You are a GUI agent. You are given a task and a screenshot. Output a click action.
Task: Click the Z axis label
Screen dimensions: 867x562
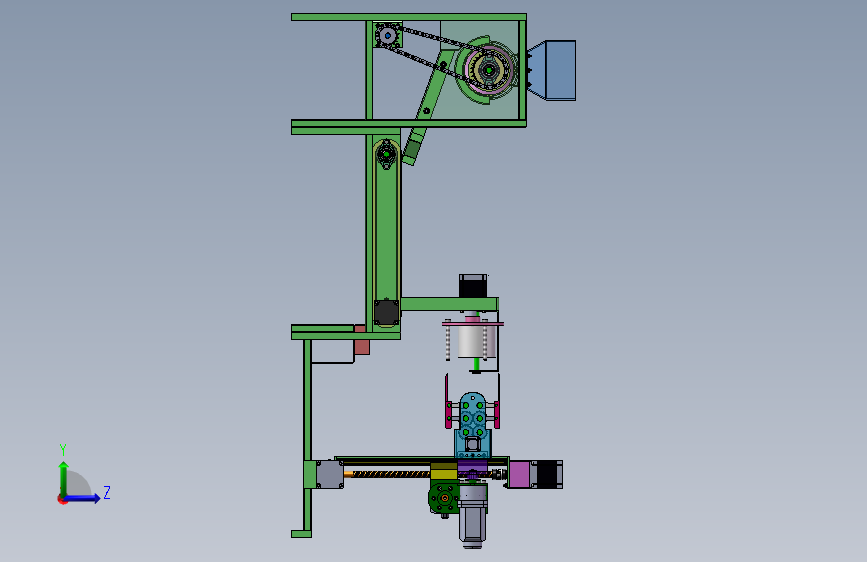click(107, 492)
